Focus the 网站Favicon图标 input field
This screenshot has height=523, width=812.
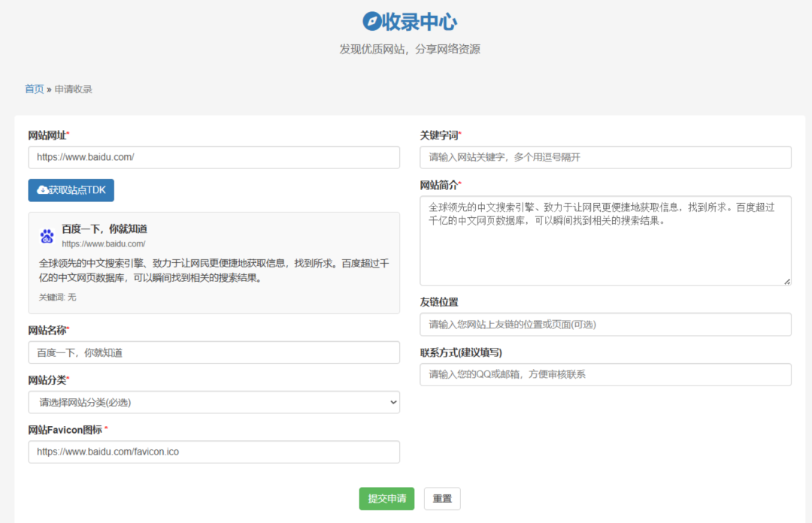(214, 452)
